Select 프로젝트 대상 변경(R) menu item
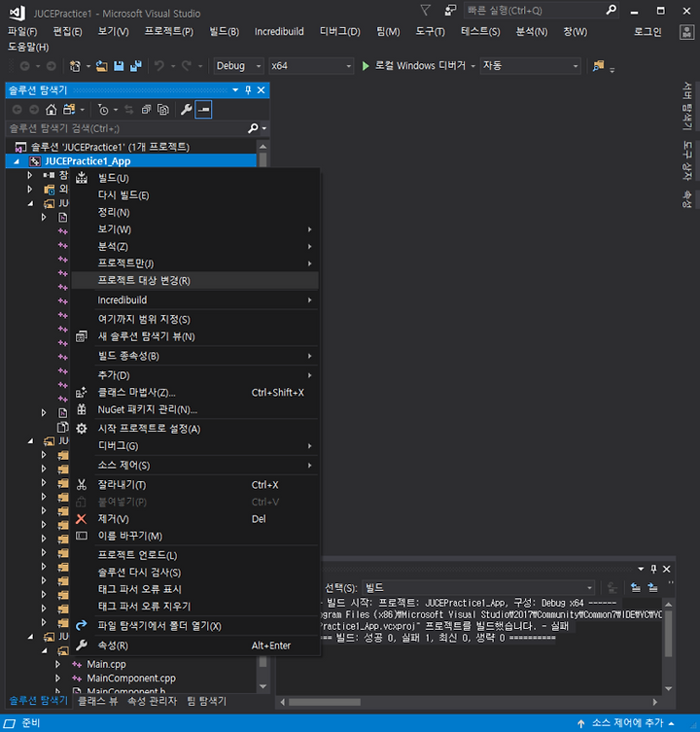 coord(195,281)
